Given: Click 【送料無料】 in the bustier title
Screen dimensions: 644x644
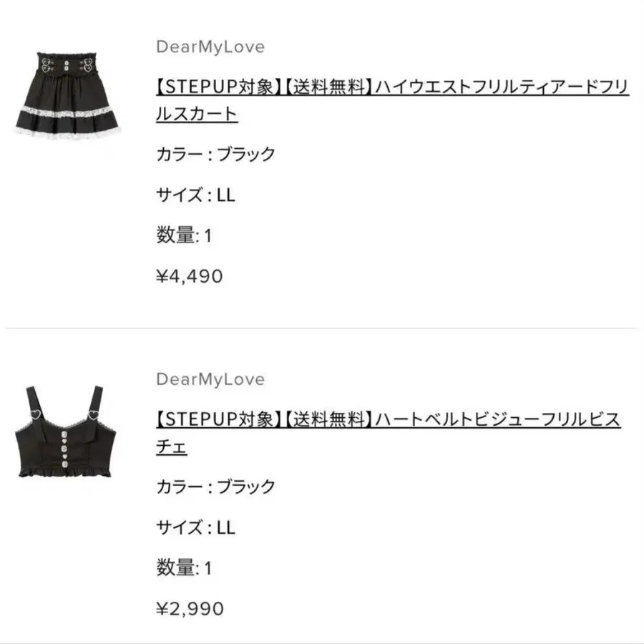Looking at the screenshot, I should (328, 419).
